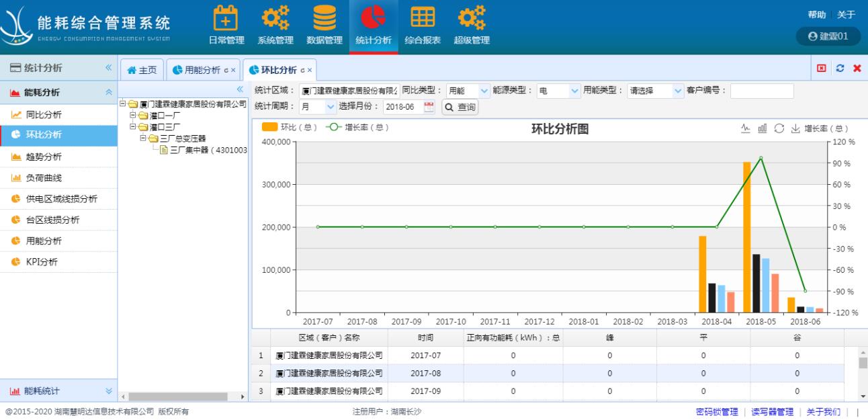Switch chart to bar view

coord(763,128)
